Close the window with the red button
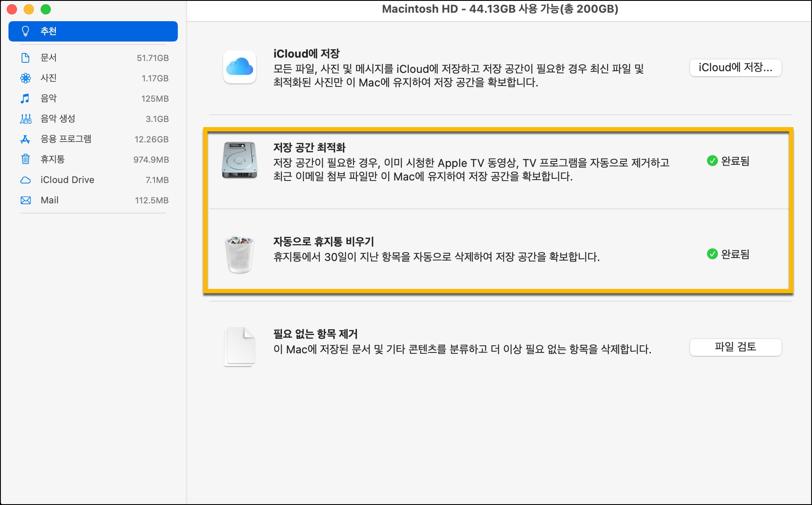 12,9
